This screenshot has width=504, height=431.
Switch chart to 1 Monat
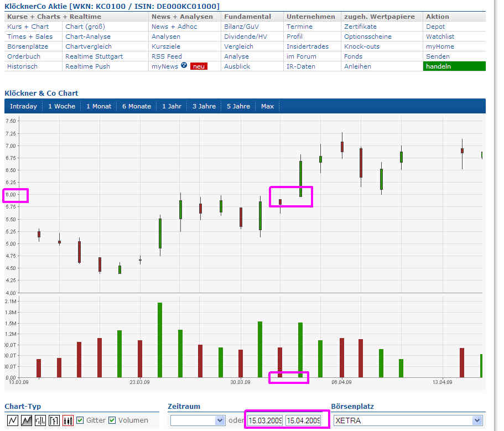pyautogui.click(x=98, y=106)
